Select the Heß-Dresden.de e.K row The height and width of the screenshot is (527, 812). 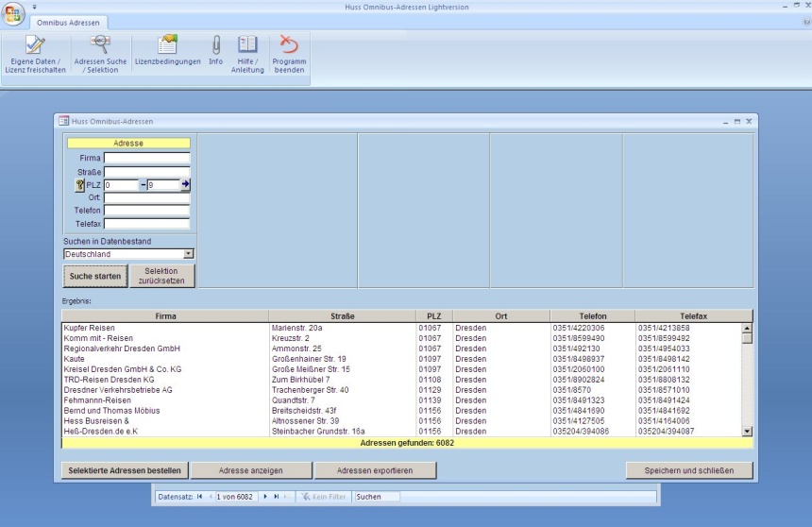coord(401,431)
